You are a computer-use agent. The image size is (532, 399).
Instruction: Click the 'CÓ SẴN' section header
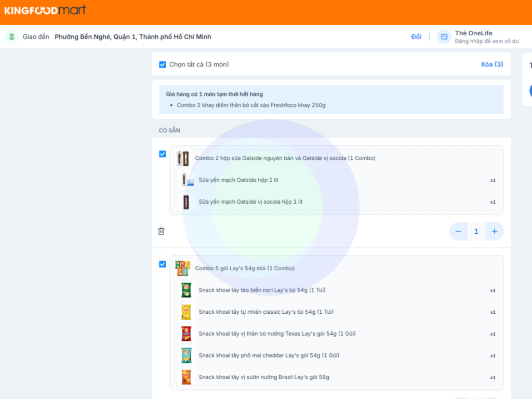pos(170,130)
